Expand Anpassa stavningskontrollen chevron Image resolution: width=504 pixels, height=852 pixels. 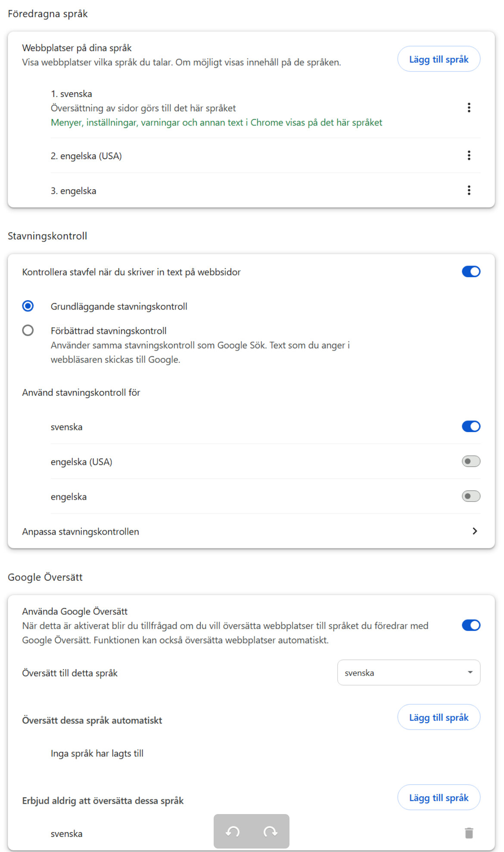coord(474,531)
